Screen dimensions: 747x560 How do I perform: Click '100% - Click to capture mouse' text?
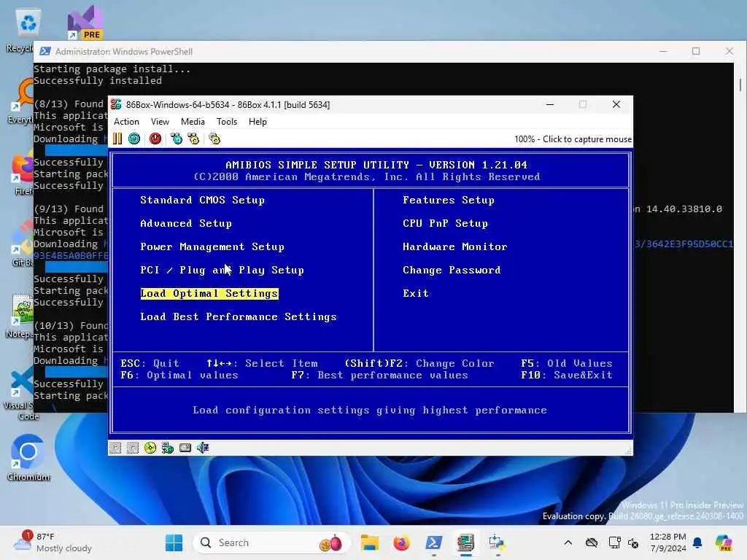[573, 139]
